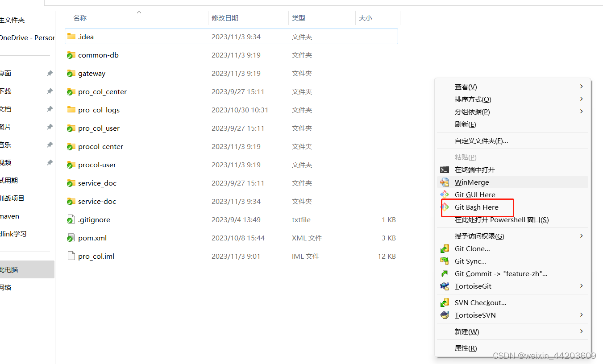
Task: Expand the 新建(W) submenu
Action: tap(467, 331)
